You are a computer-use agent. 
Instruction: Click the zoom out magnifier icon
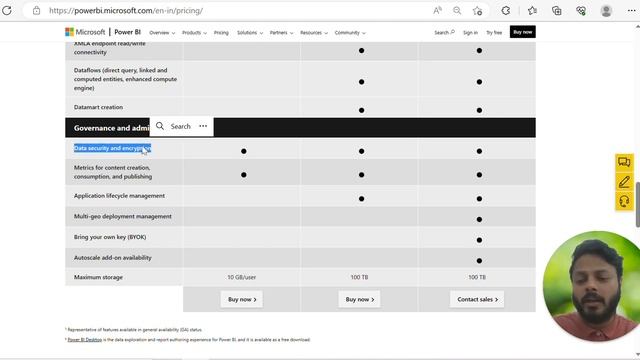pyautogui.click(x=457, y=11)
